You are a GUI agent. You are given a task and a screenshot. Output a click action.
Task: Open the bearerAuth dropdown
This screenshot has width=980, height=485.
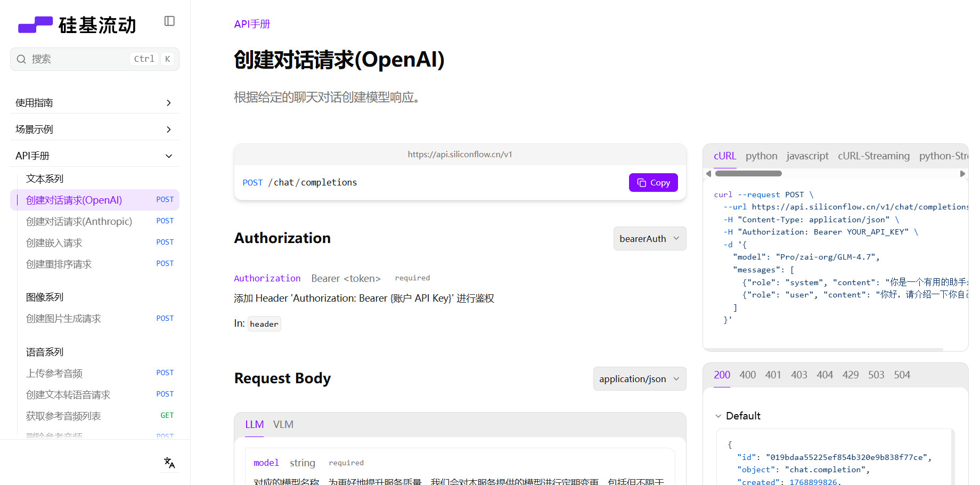650,239
